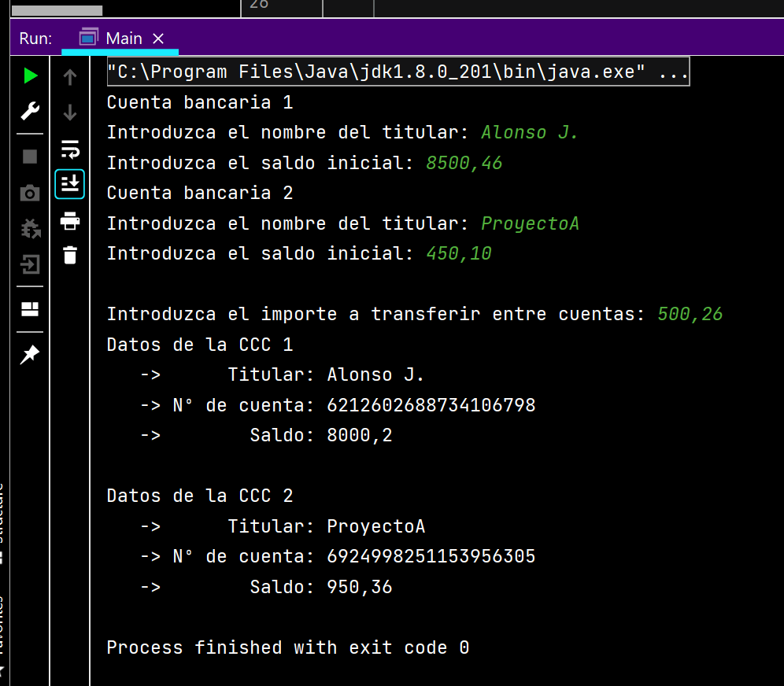Screen dimensions: 784x686
Task: Toggle soft-wrap in the console
Action: pyautogui.click(x=69, y=149)
